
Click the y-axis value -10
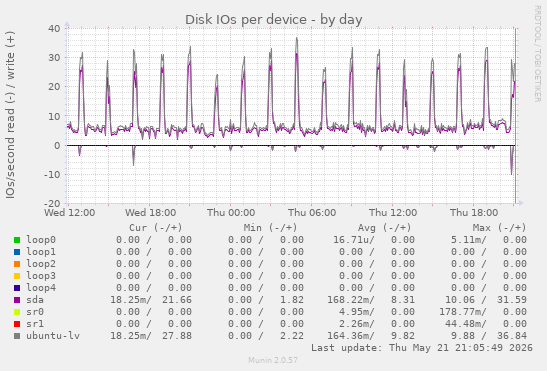52,175
